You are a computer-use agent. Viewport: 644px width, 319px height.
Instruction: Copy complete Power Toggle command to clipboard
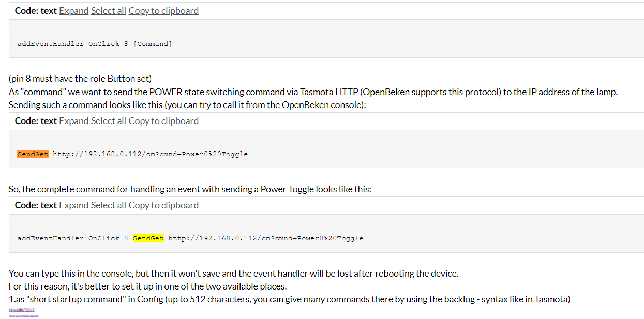(163, 205)
